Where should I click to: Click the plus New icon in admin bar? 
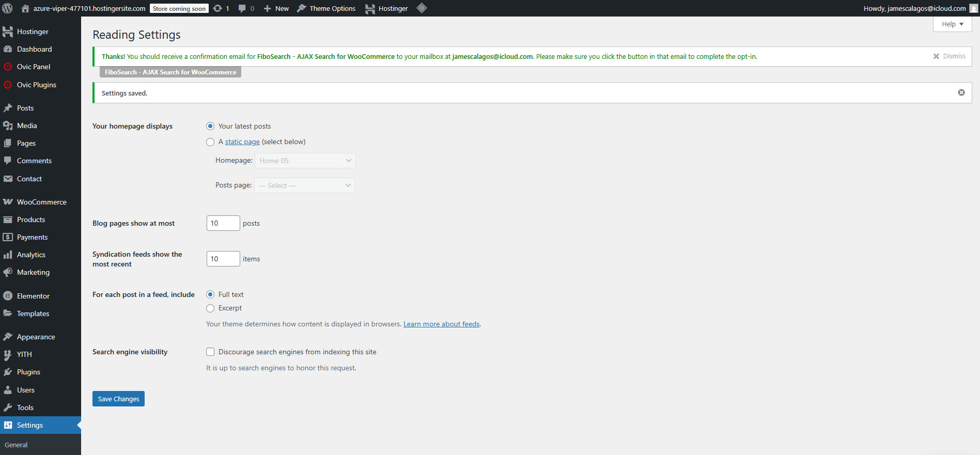(x=267, y=8)
